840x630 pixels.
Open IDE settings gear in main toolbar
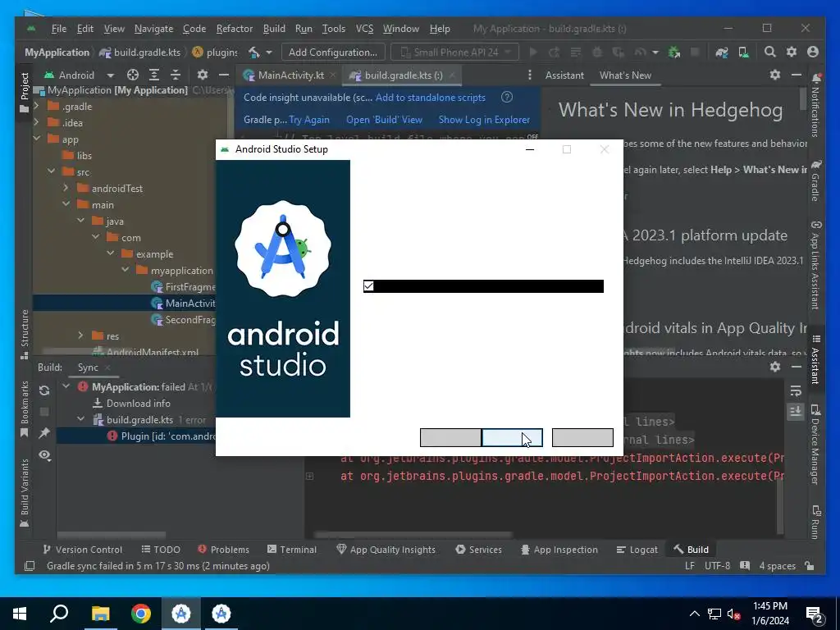792,52
